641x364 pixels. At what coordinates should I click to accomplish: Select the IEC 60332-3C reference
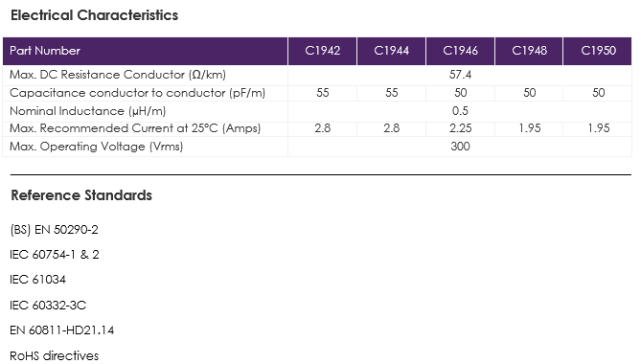click(x=48, y=306)
